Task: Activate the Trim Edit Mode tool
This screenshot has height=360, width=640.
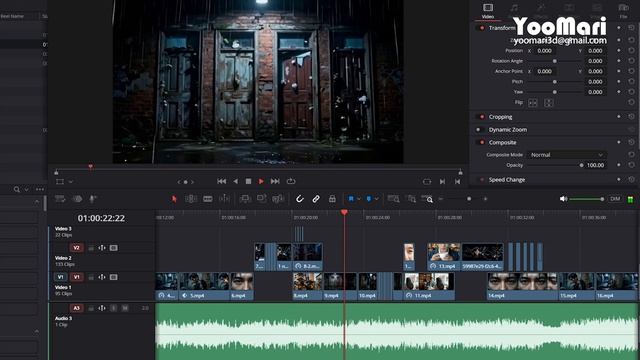Action: tap(191, 199)
